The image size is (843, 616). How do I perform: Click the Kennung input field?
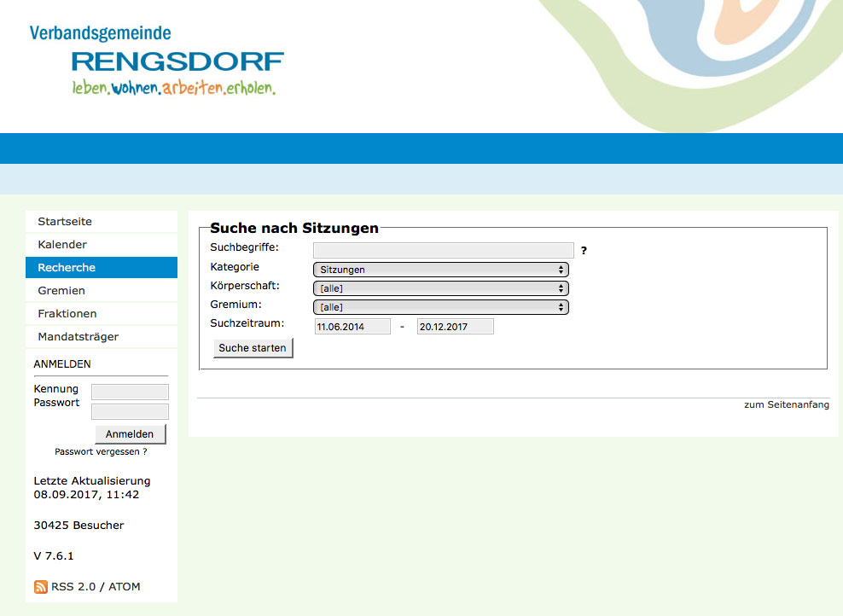130,392
